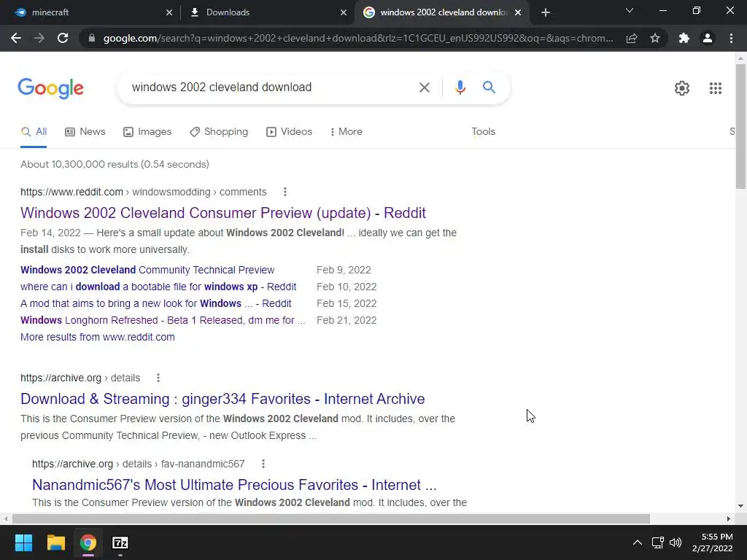Open the Chrome profile avatar
This screenshot has height=560, width=747.
pyautogui.click(x=708, y=38)
